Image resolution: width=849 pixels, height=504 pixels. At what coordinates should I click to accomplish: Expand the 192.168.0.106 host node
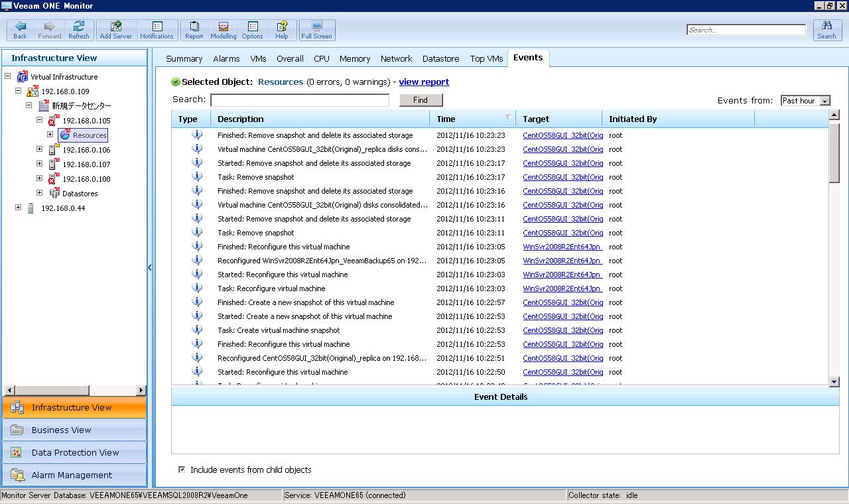pyautogui.click(x=40, y=149)
